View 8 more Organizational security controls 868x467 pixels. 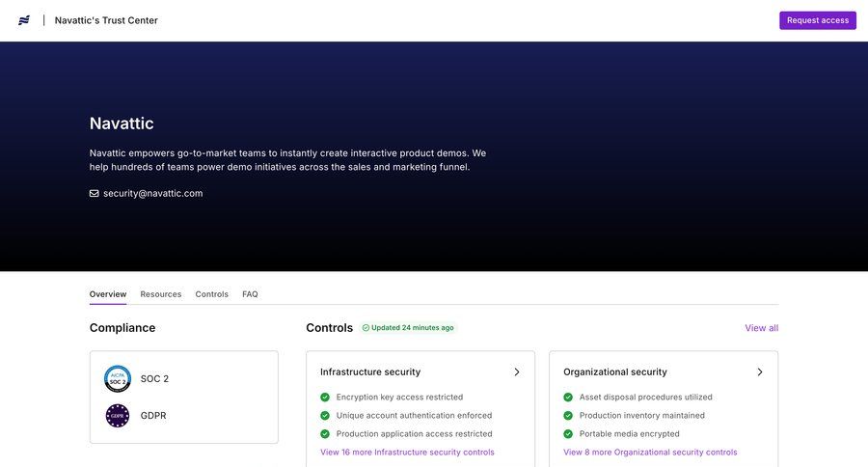[650, 452]
